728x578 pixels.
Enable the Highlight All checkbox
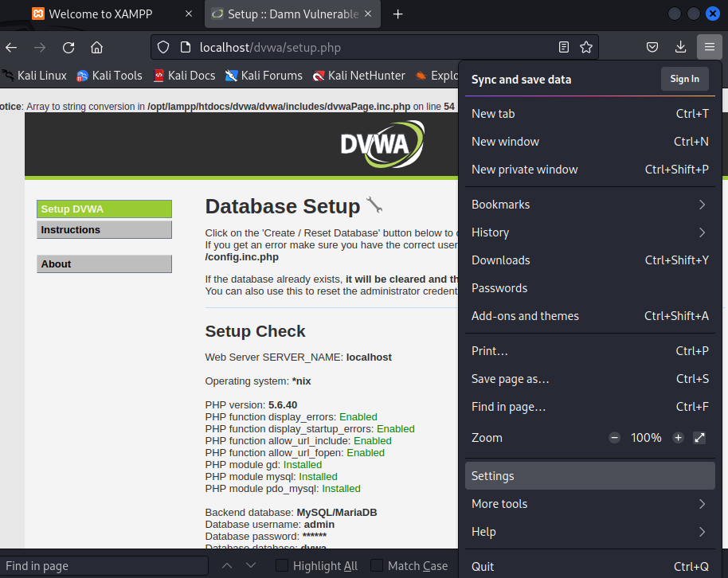(282, 565)
